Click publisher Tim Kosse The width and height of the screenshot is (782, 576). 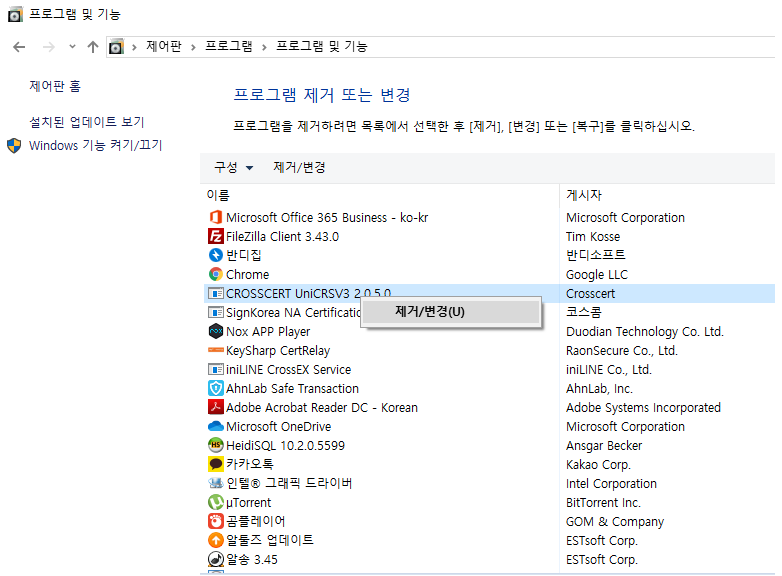[593, 236]
